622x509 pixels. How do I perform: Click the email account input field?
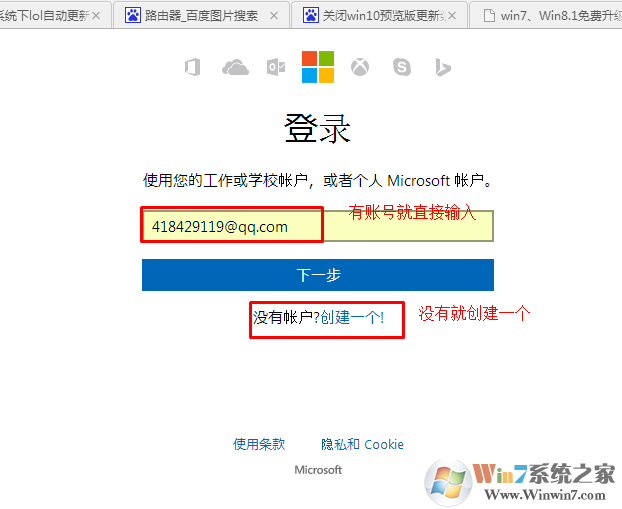click(318, 226)
